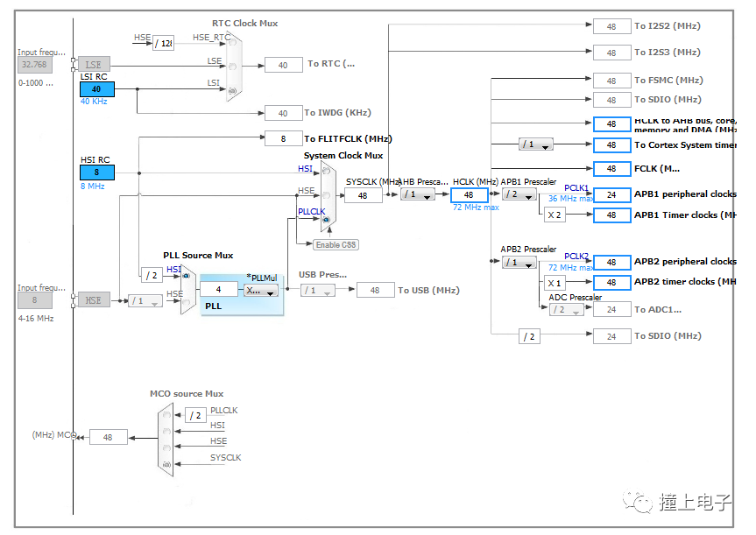756x535 pixels.
Task: Click the 72 MHz max HCLK label
Action: 476,208
